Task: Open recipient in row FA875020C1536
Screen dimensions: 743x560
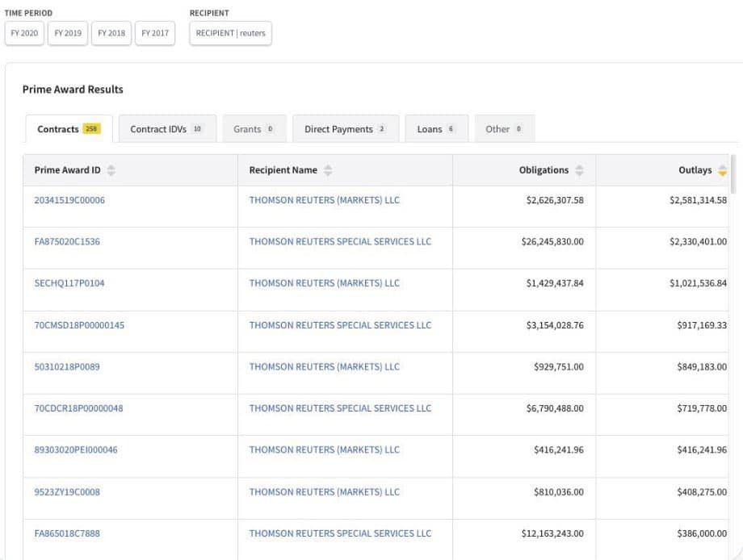Action: point(340,242)
